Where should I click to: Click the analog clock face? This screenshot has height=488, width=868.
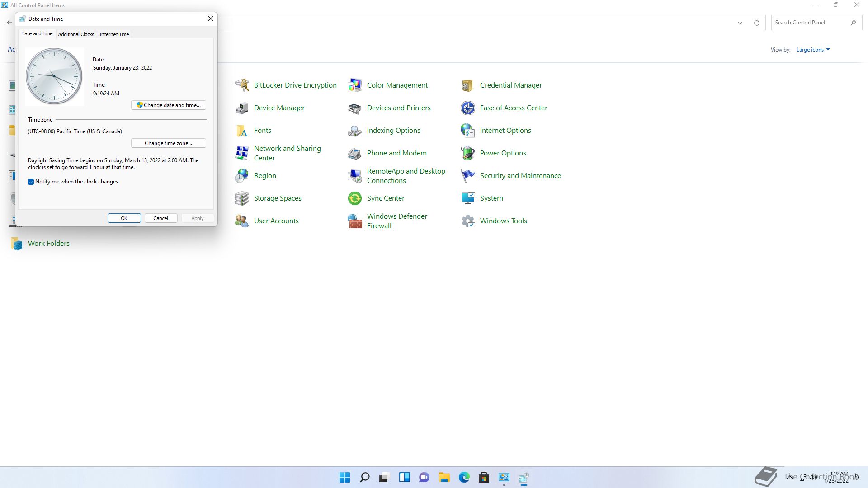(x=54, y=76)
